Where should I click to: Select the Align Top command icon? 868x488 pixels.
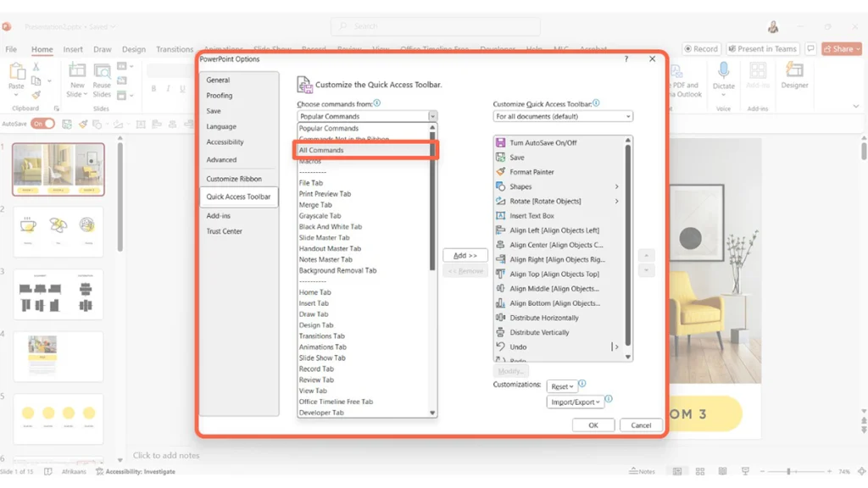pos(500,274)
